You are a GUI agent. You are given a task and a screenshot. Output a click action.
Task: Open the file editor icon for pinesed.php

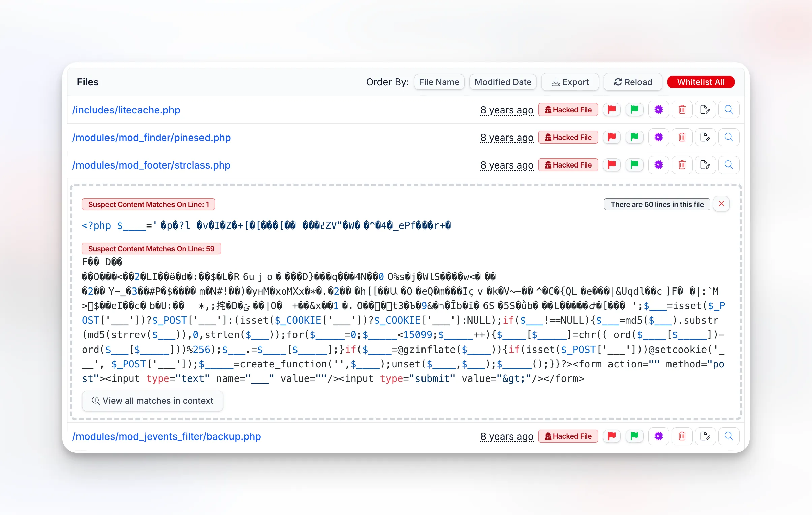(x=705, y=137)
